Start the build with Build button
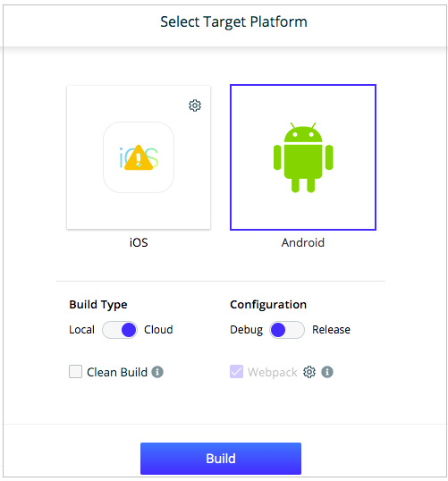Image resolution: width=448 pixels, height=481 pixels. click(x=221, y=459)
